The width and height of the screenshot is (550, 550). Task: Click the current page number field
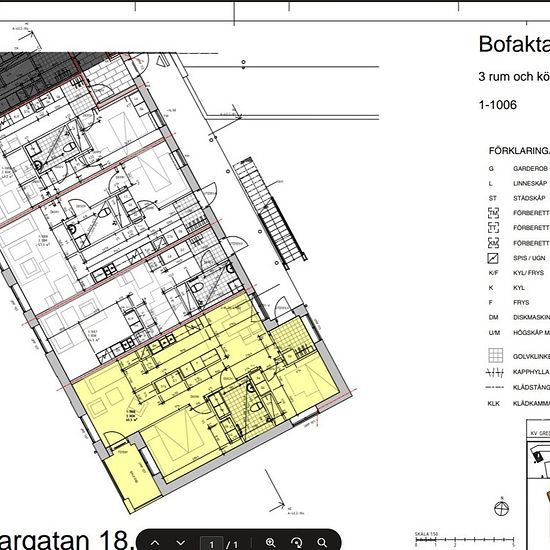212,544
